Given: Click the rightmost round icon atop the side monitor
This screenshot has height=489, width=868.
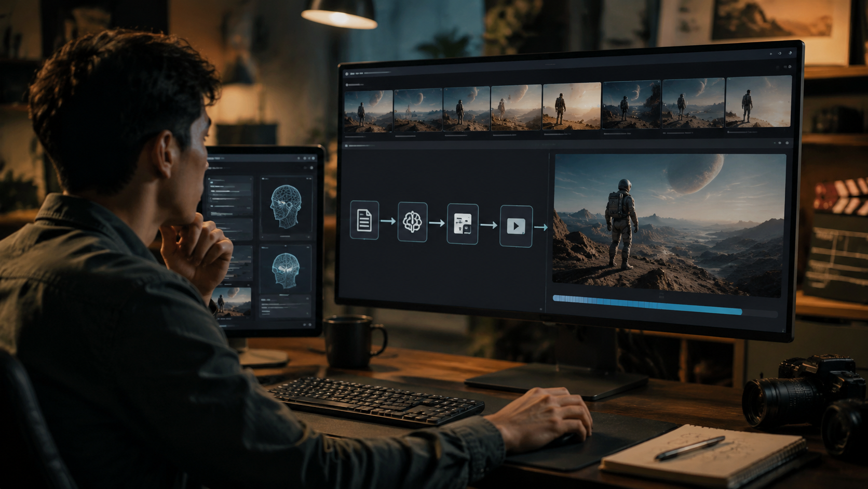Looking at the screenshot, I should [x=313, y=158].
